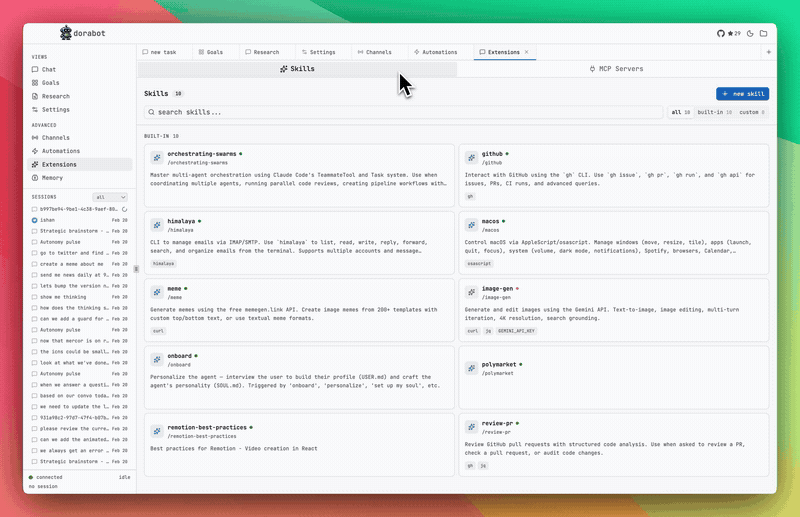Open the himalaya skill icon
Viewport: 800px width, 517px height.
157,225
